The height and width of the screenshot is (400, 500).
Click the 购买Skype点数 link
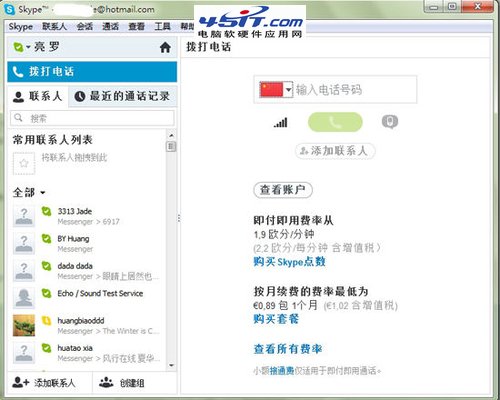click(x=289, y=262)
